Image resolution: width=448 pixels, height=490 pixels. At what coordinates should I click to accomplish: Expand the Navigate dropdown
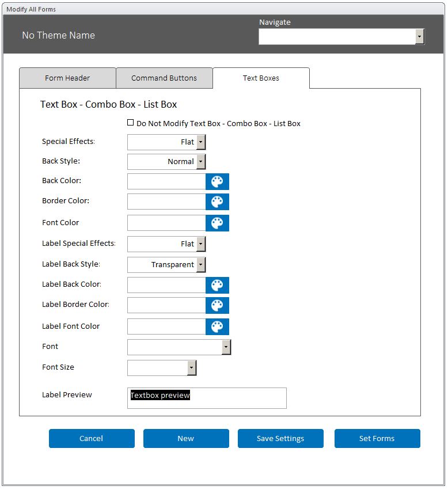click(420, 36)
